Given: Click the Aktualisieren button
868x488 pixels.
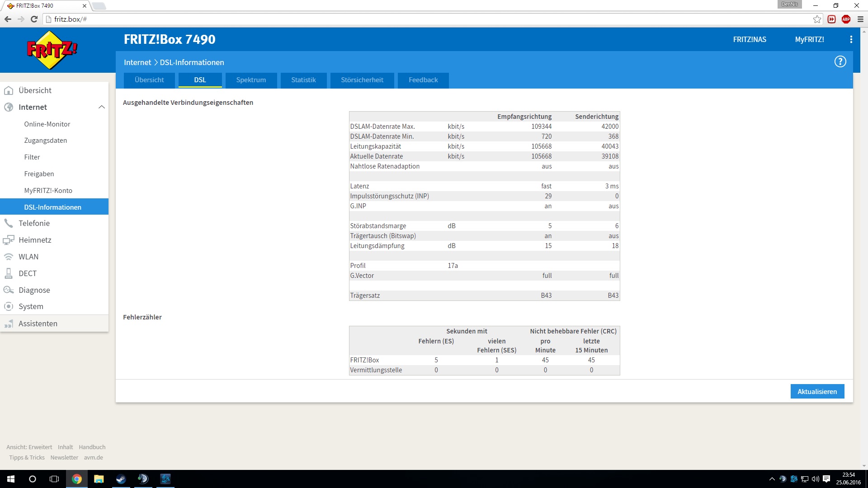Looking at the screenshot, I should tap(817, 392).
